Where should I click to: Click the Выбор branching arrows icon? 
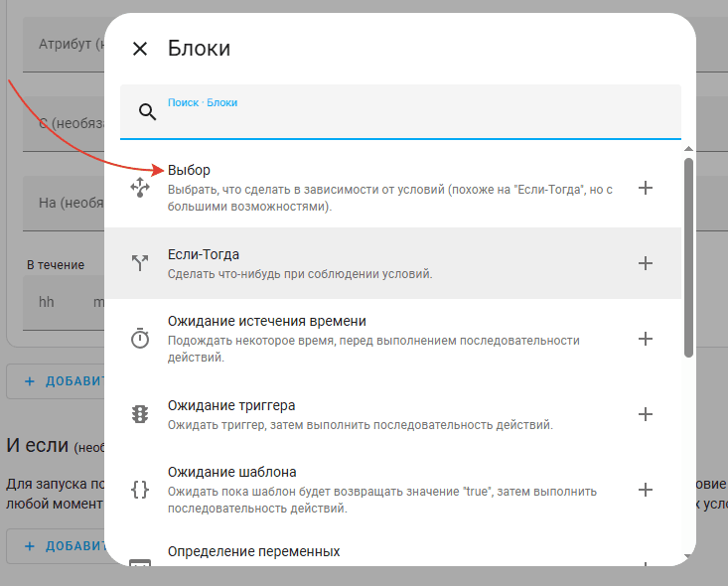(x=140, y=188)
